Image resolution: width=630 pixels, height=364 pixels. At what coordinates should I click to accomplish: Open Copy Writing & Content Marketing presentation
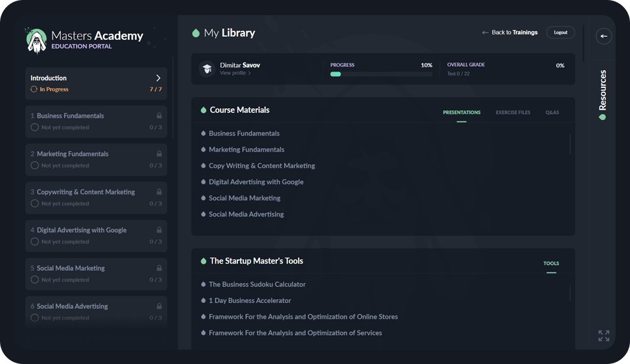coord(262,166)
